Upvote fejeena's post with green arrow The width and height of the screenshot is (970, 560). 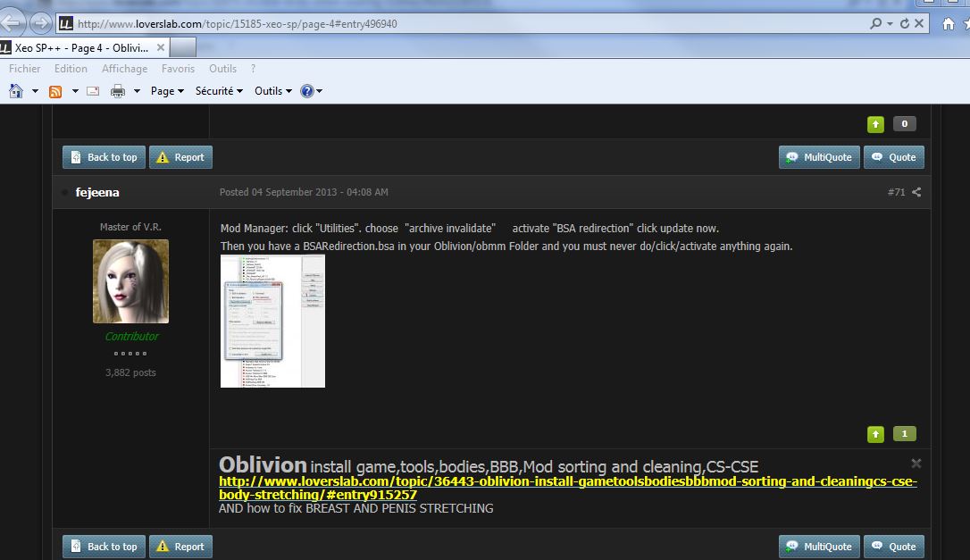[875, 434]
